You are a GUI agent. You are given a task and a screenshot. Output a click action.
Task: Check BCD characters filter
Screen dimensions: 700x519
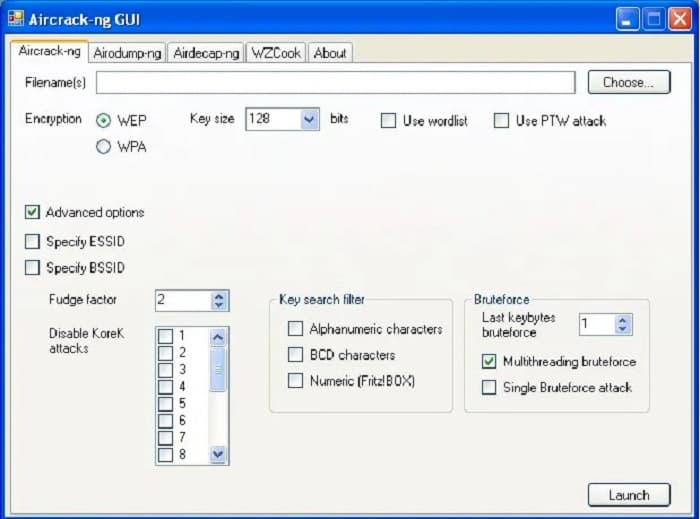[296, 354]
